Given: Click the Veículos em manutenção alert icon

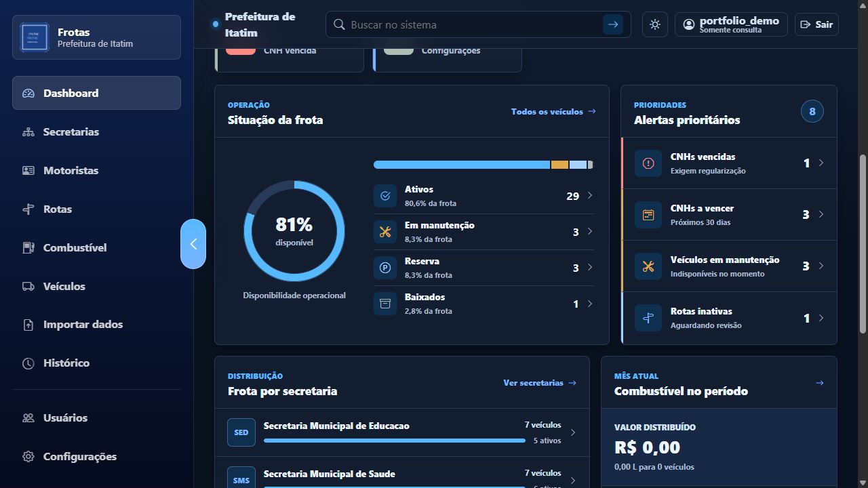Looking at the screenshot, I should (648, 266).
